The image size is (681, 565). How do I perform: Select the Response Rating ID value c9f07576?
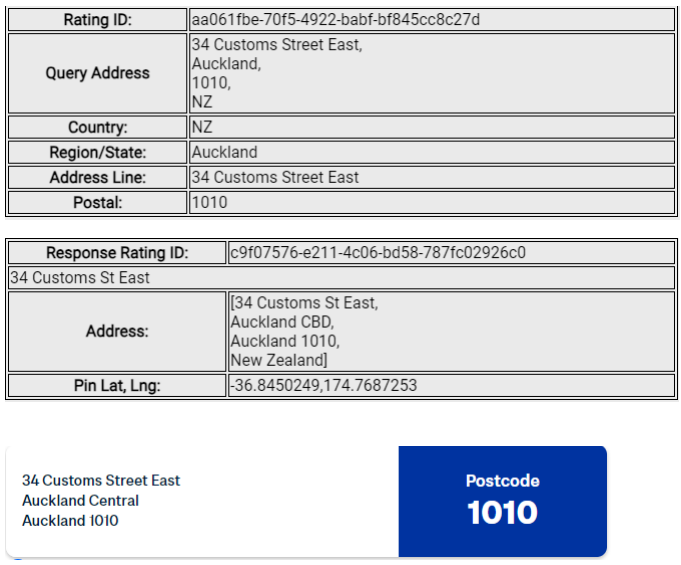click(378, 253)
